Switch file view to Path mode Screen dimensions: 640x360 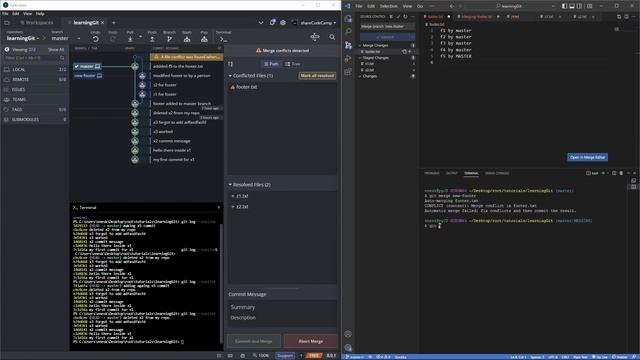click(x=271, y=64)
